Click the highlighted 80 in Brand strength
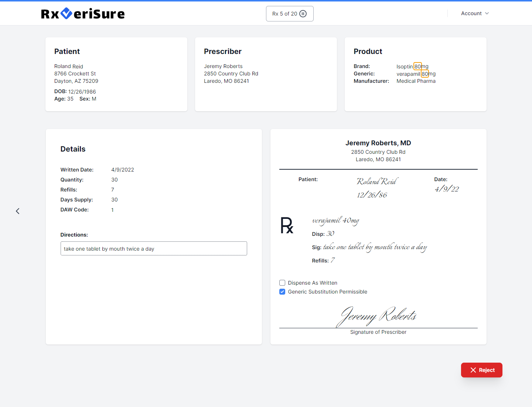The width and height of the screenshot is (532, 407). pos(417,67)
